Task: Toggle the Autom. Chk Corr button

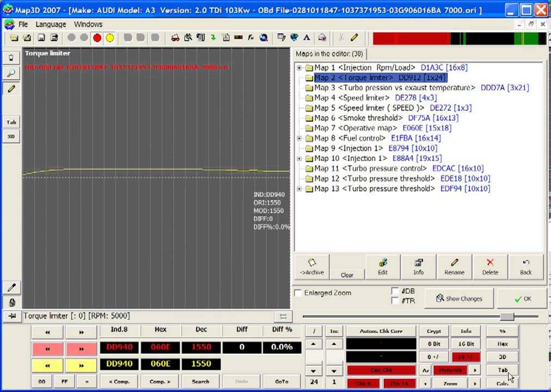Action: click(x=381, y=331)
